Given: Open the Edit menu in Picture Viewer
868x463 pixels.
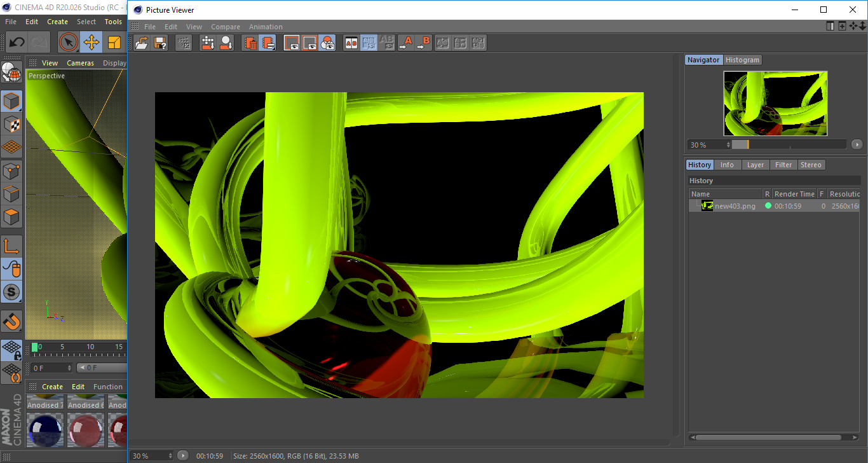Looking at the screenshot, I should click(x=171, y=27).
